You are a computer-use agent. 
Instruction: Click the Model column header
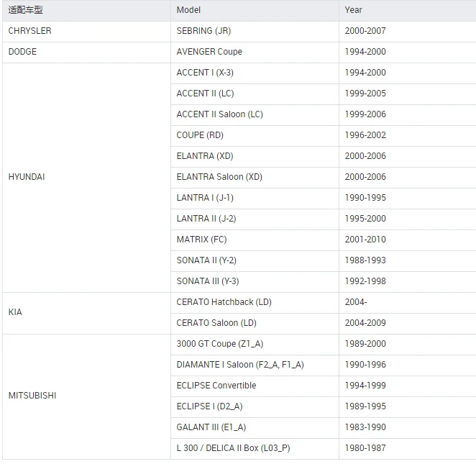point(255,10)
